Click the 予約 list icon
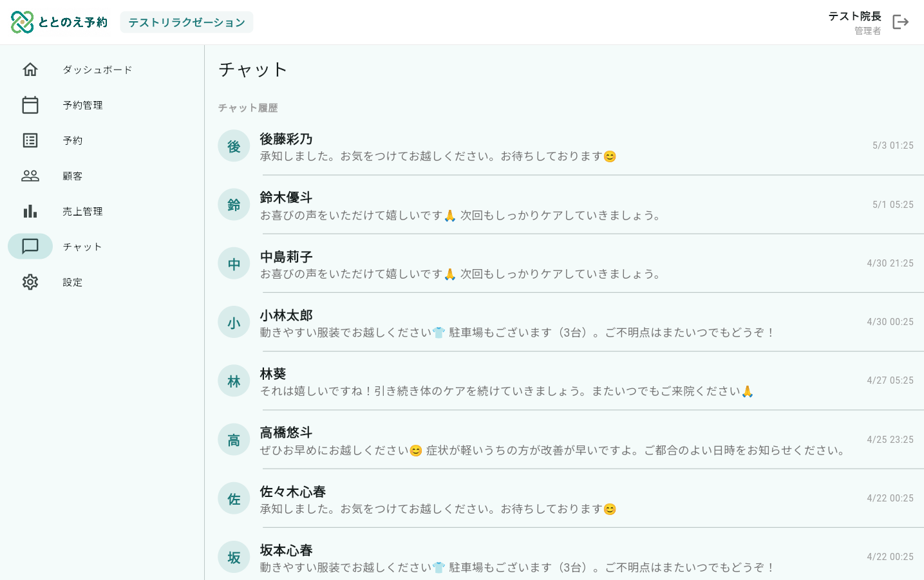The width and height of the screenshot is (924, 580). pos(30,140)
